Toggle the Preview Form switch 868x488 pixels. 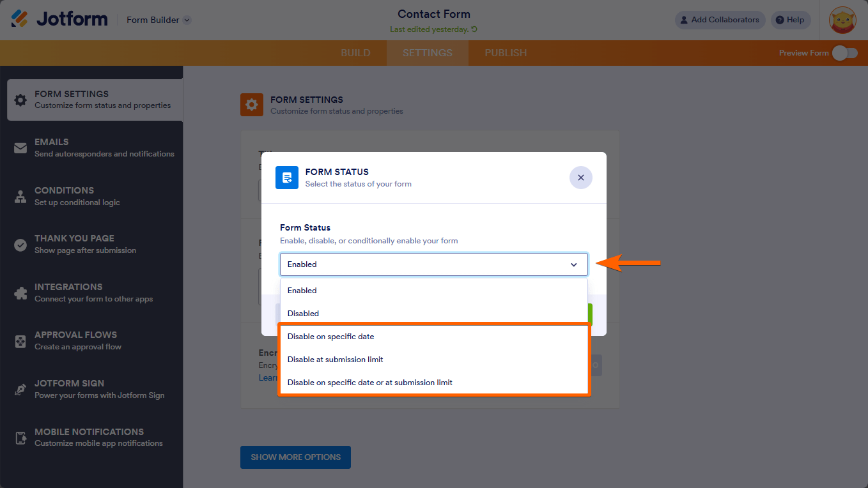(844, 53)
